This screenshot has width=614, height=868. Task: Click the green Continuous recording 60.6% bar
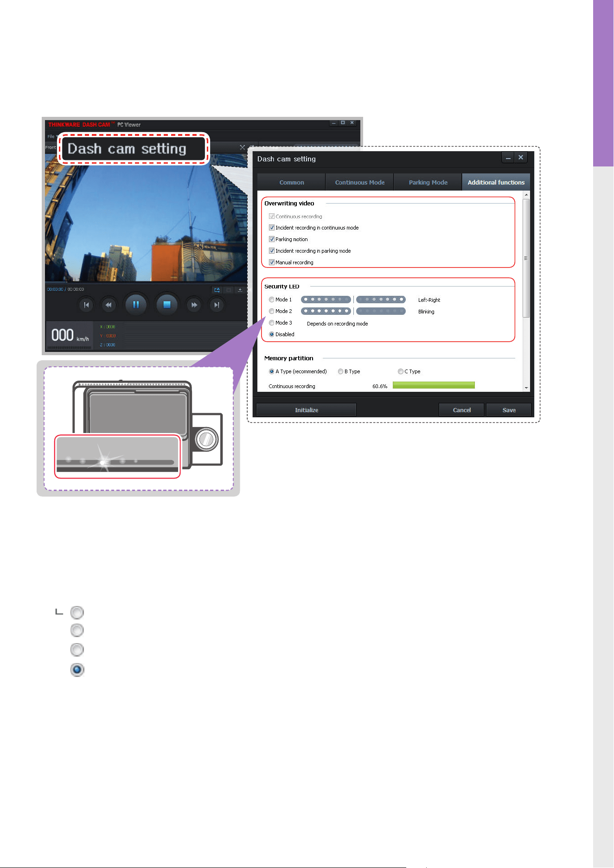coord(434,385)
